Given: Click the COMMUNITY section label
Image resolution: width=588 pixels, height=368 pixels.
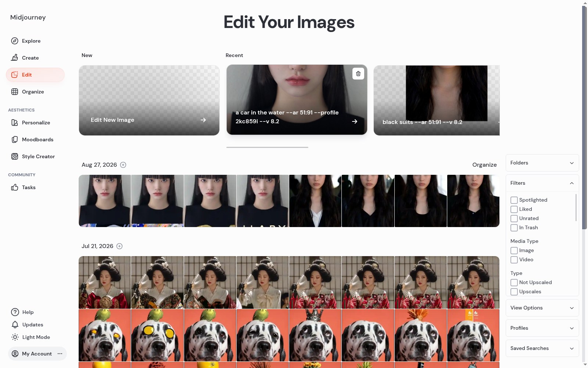Looking at the screenshot, I should coord(22,175).
